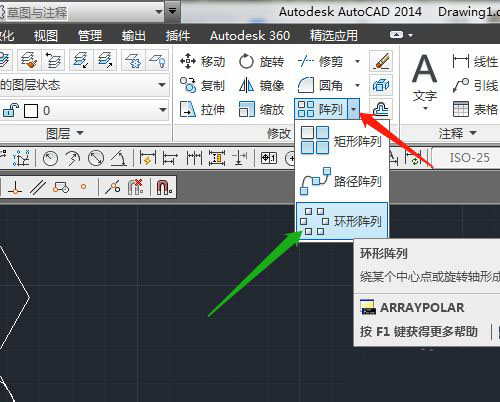Screen dimensions: 500x402
Task: Enable Parallel object snap
Action: pos(38,187)
